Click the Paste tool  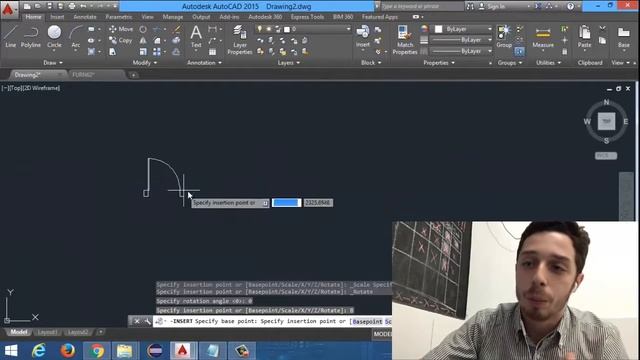584,37
